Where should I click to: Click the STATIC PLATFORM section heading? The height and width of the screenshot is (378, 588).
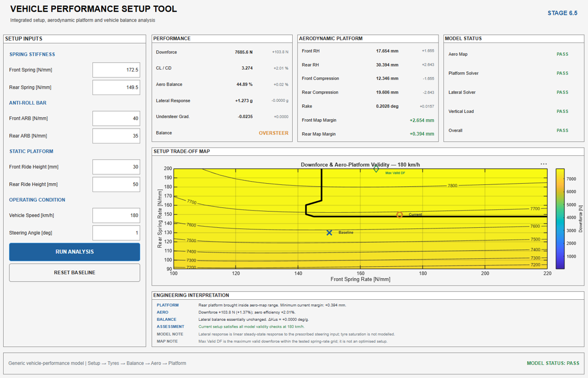point(31,151)
